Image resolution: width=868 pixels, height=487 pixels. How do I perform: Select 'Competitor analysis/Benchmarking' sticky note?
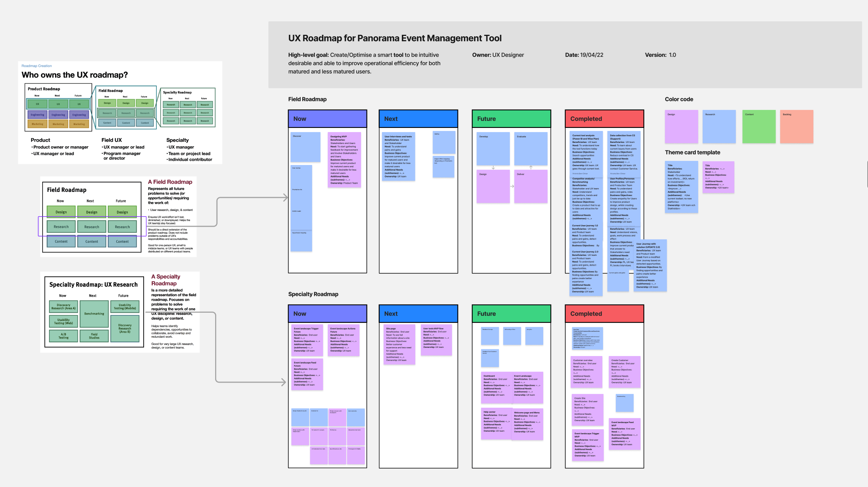tap(586, 199)
